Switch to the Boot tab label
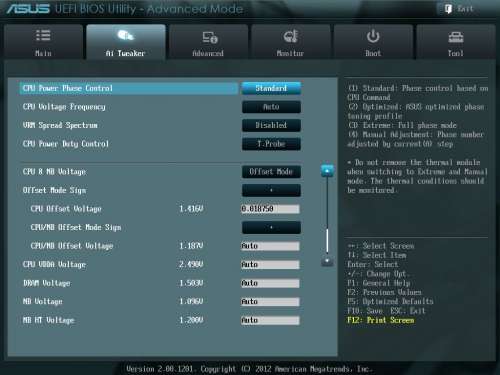The width and height of the screenshot is (500, 375). (373, 53)
